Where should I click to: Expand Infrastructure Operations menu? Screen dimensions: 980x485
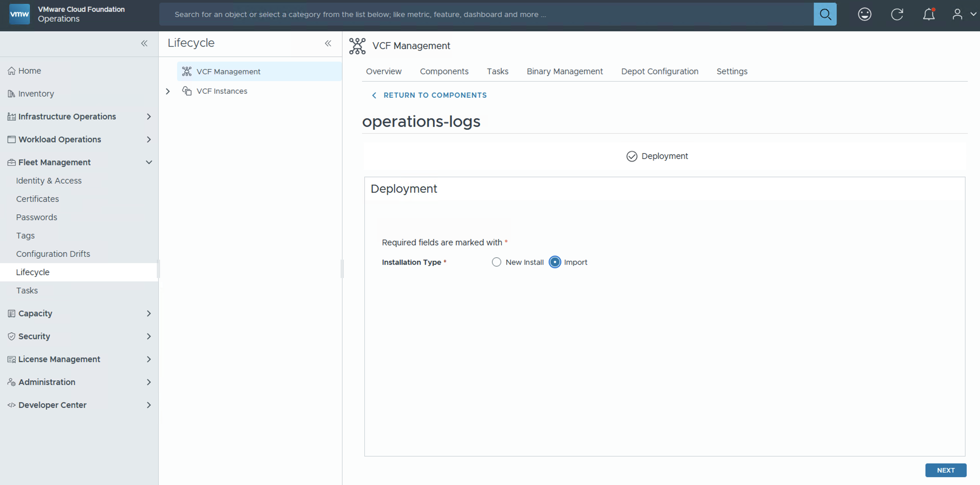click(149, 117)
